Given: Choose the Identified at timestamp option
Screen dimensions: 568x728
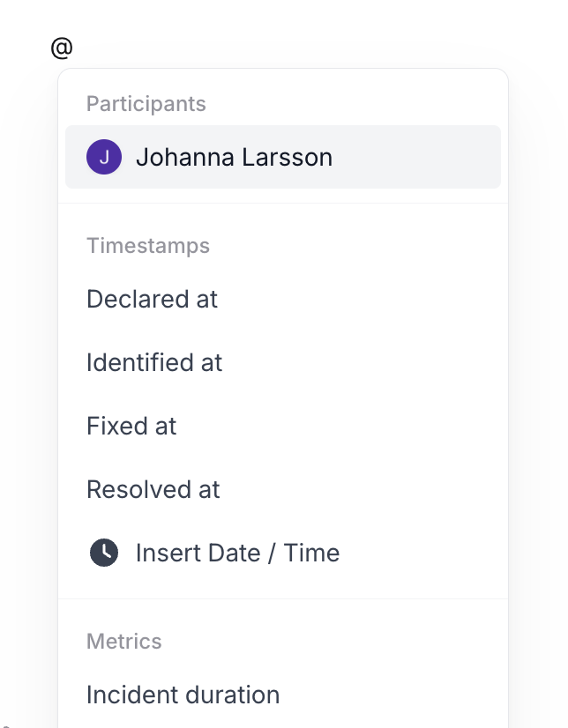Looking at the screenshot, I should click(154, 362).
